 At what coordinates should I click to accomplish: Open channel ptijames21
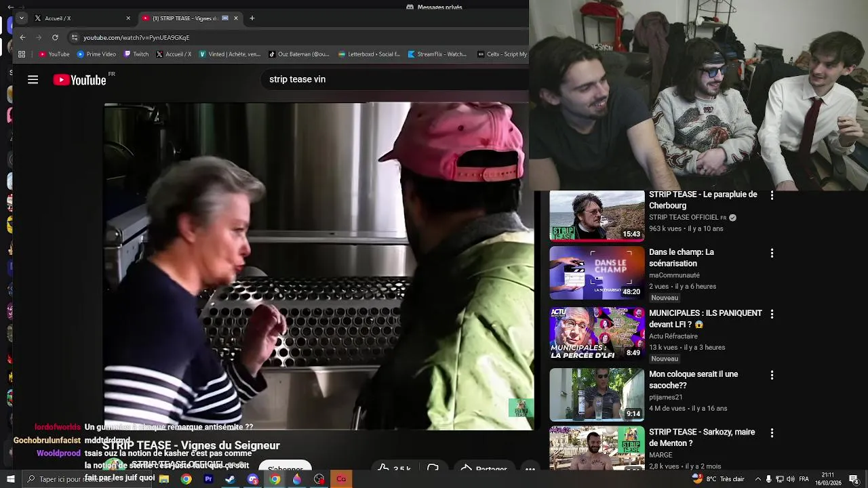click(666, 397)
